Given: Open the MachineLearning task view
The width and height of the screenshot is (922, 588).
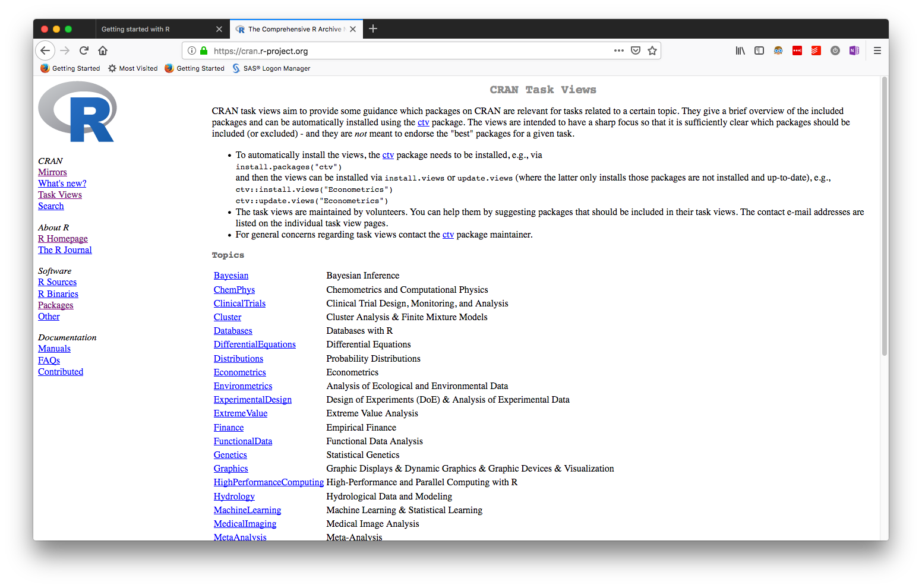Looking at the screenshot, I should point(247,510).
